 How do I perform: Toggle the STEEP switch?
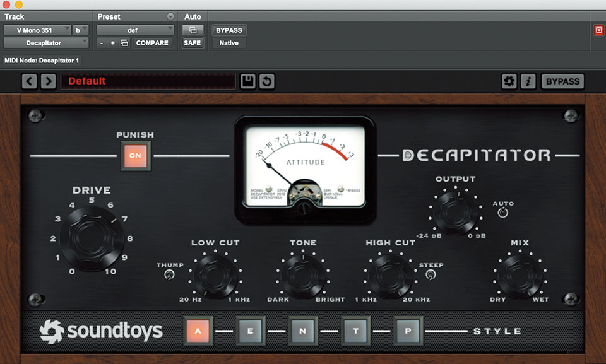pos(431,274)
